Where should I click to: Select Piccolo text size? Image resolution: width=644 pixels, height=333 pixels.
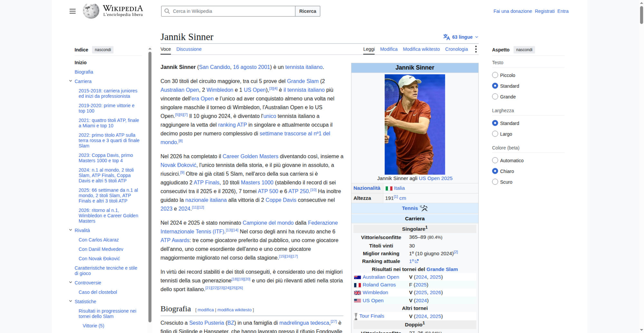pos(495,75)
